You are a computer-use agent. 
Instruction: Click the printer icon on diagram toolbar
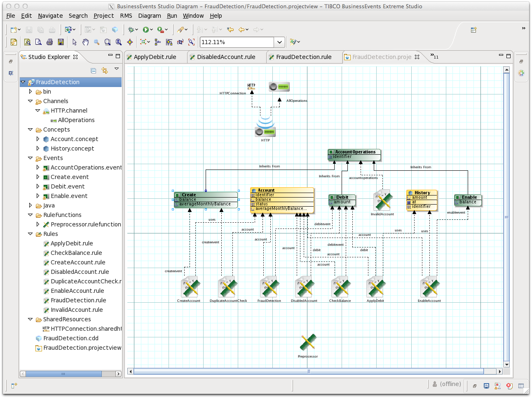pos(49,42)
